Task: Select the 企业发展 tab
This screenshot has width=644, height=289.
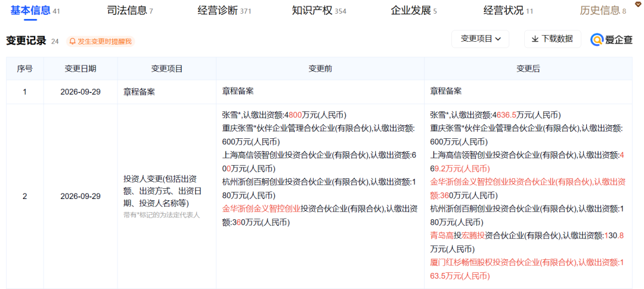Action: point(414,11)
